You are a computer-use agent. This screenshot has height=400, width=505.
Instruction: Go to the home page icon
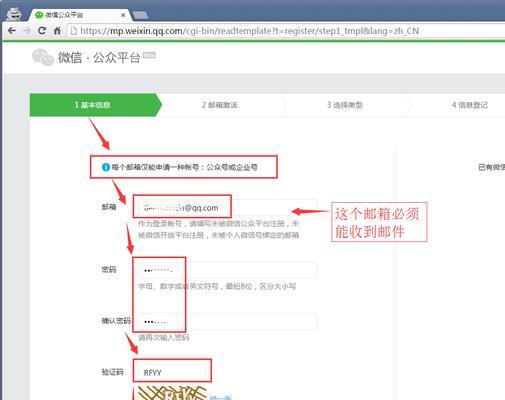click(x=57, y=31)
